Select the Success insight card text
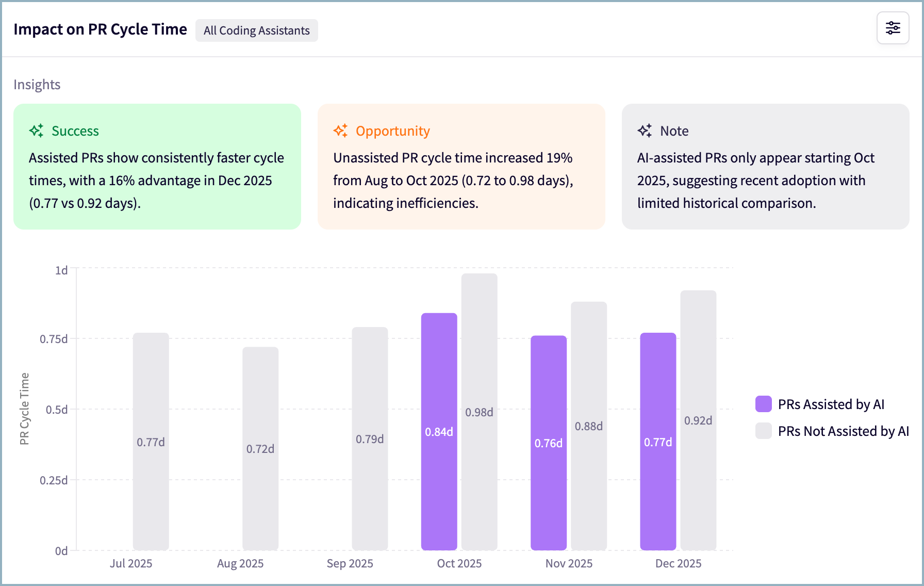The width and height of the screenshot is (924, 586). pos(156,181)
